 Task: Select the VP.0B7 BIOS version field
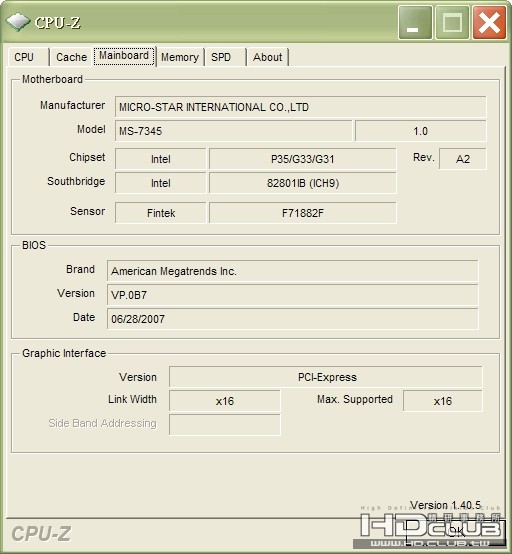click(x=293, y=295)
